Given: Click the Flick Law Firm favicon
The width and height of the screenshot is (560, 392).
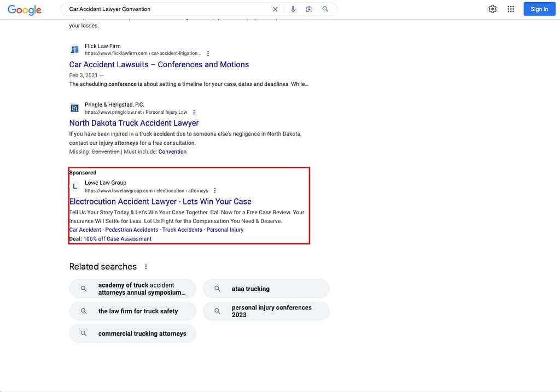Looking at the screenshot, I should [74, 49].
